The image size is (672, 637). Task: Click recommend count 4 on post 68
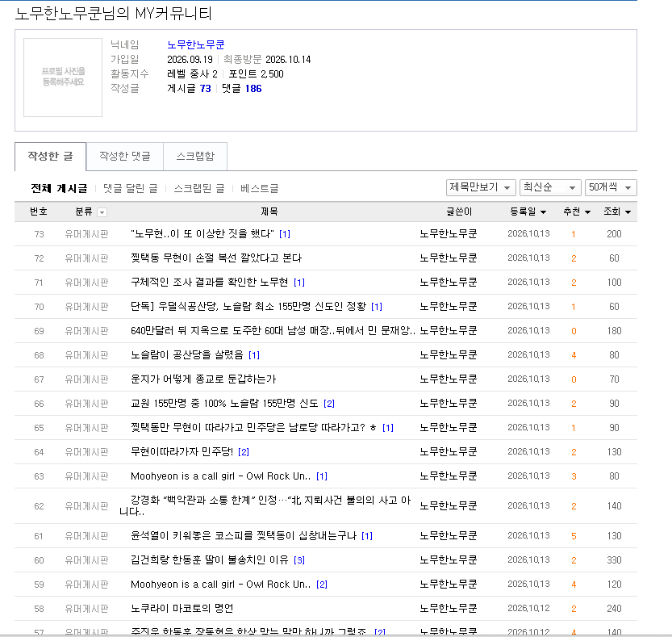(x=574, y=354)
